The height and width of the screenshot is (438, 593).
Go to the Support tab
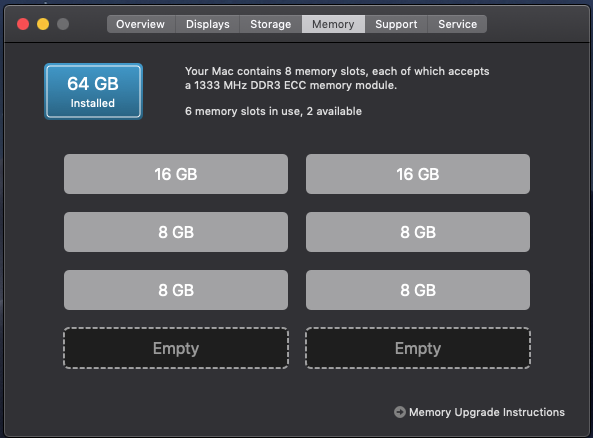[396, 24]
